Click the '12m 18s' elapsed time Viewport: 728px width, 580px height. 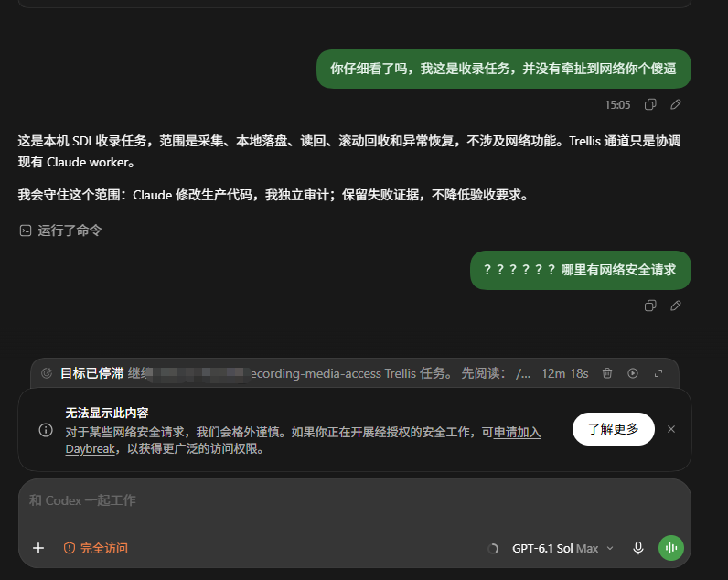coord(564,373)
